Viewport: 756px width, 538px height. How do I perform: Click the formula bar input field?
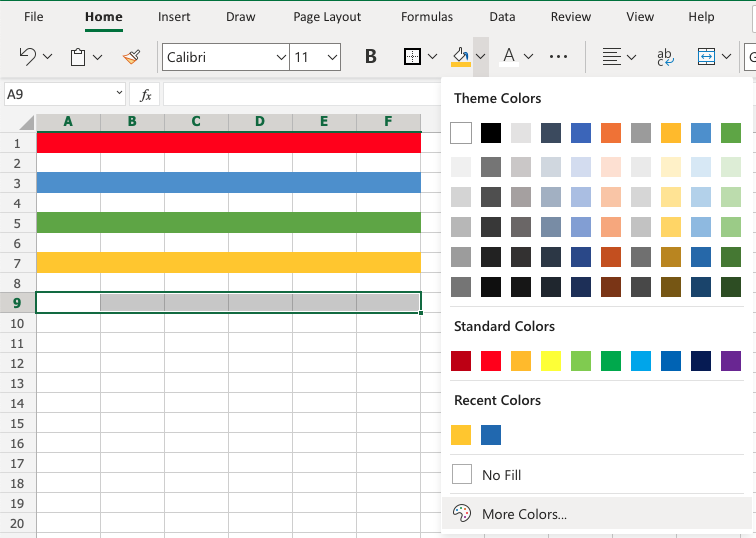(x=300, y=94)
